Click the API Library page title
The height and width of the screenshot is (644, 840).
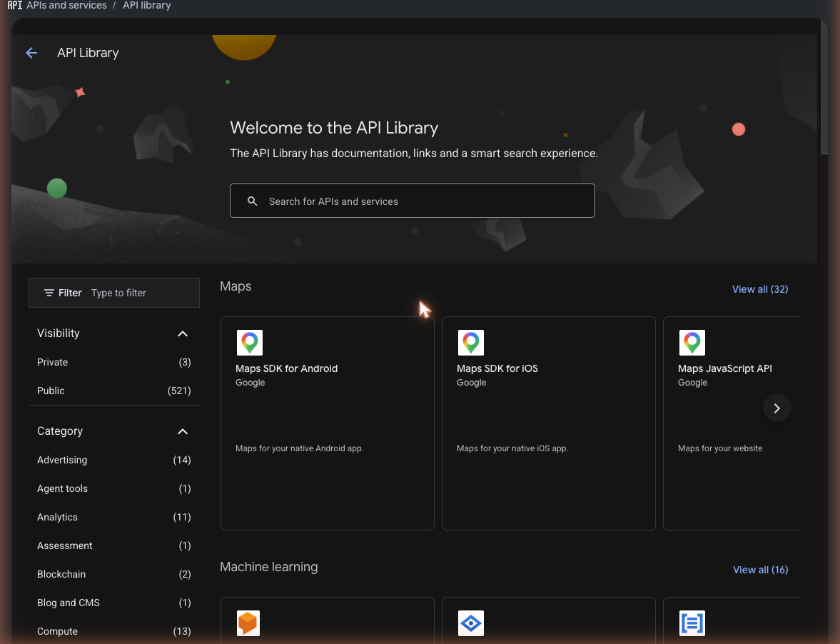click(x=88, y=53)
